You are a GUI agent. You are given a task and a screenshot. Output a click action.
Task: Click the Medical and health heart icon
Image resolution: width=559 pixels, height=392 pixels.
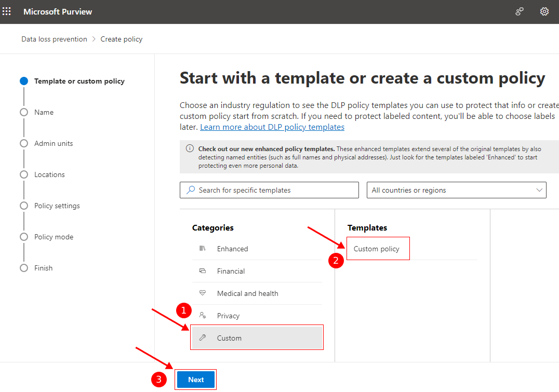(203, 293)
